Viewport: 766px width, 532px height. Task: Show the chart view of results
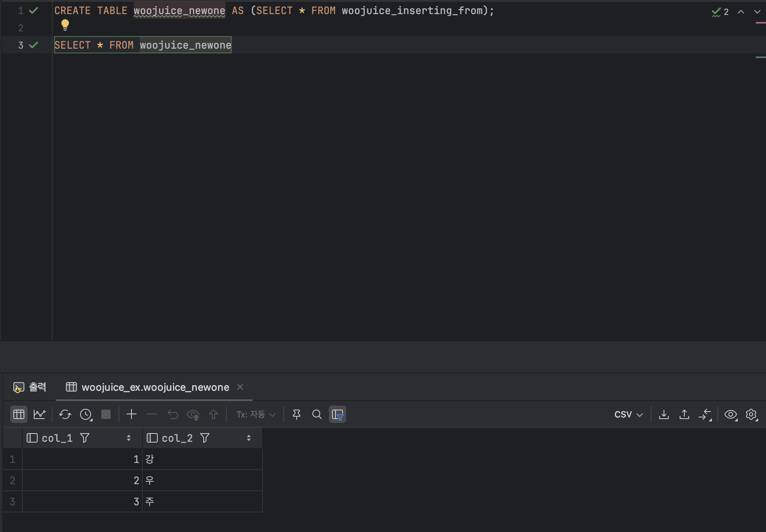coord(40,414)
